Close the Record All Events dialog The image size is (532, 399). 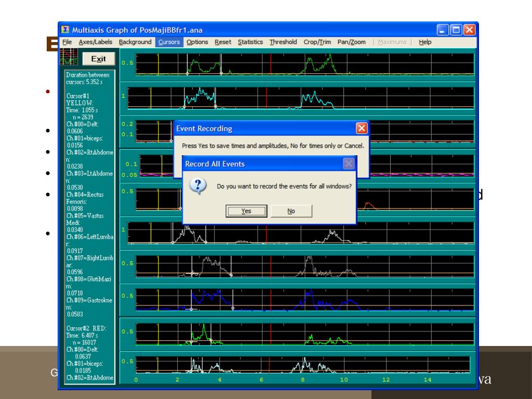pyautogui.click(x=349, y=164)
